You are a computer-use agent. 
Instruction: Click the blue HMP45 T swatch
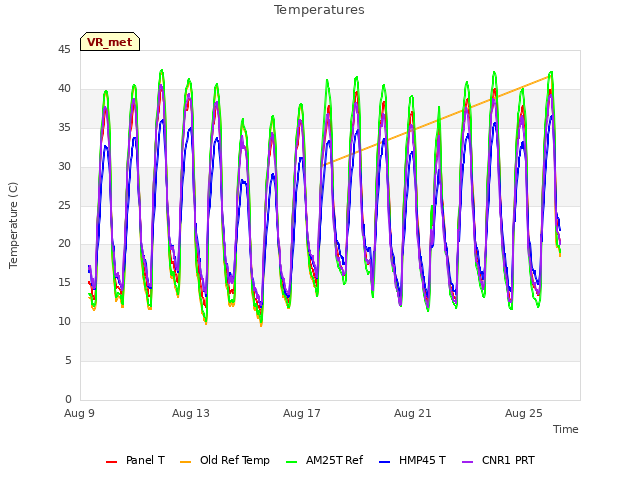(384, 462)
